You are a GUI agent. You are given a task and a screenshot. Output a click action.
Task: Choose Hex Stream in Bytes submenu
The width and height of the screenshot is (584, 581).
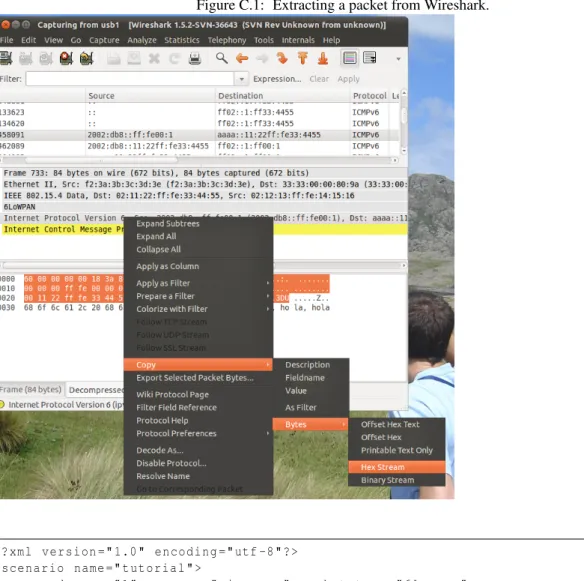click(x=397, y=467)
